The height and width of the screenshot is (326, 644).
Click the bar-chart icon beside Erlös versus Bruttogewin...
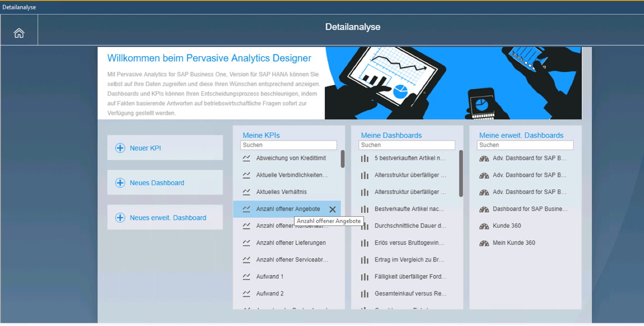(365, 242)
